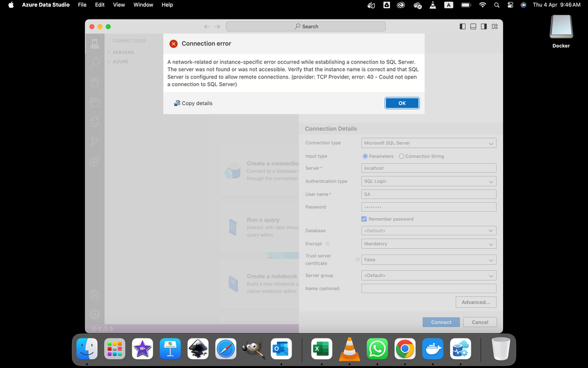Image resolution: width=588 pixels, height=368 pixels.
Task: Open Google Chrome from the Dock
Action: click(x=405, y=349)
